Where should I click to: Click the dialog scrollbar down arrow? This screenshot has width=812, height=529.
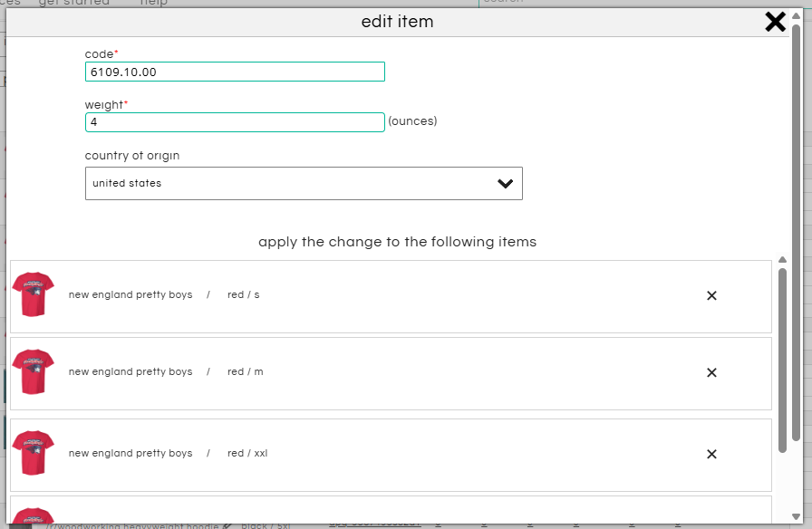[x=796, y=518]
